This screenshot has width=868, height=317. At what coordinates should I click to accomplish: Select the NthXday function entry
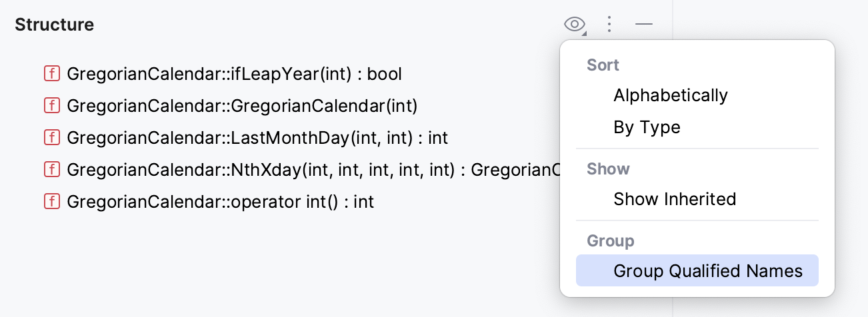click(307, 169)
